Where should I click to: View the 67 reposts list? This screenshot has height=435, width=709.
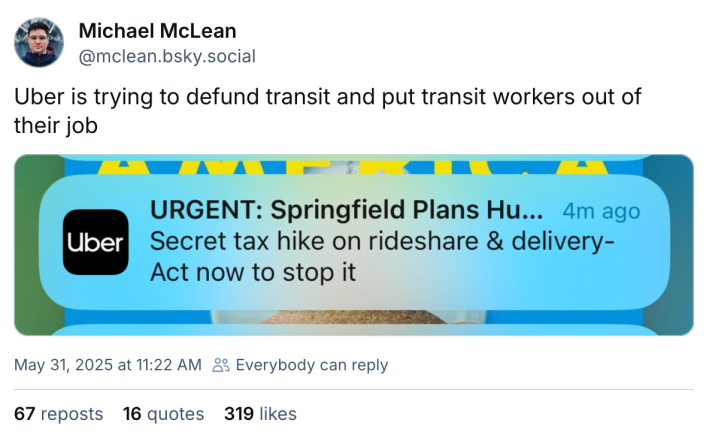tap(59, 414)
